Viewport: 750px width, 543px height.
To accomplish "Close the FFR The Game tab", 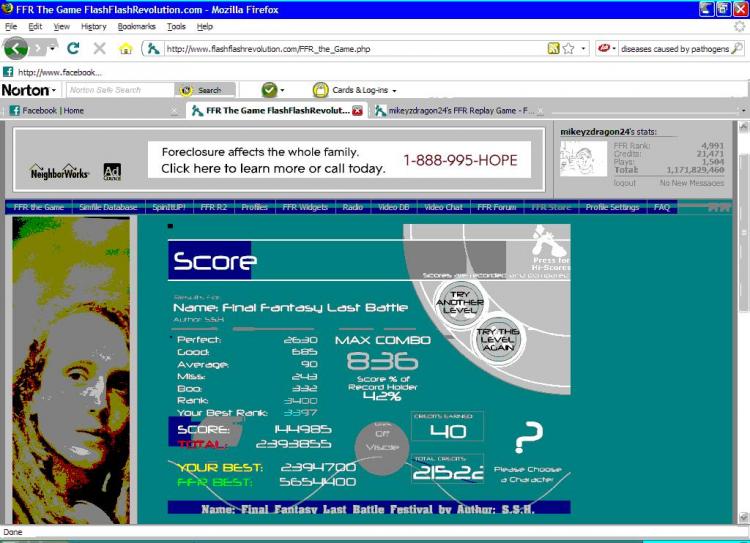I will 357,111.
